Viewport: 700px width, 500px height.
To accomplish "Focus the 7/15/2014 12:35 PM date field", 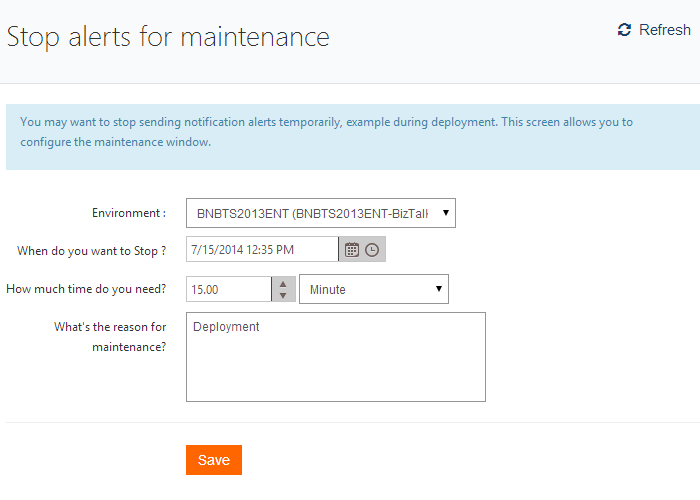I will click(262, 250).
